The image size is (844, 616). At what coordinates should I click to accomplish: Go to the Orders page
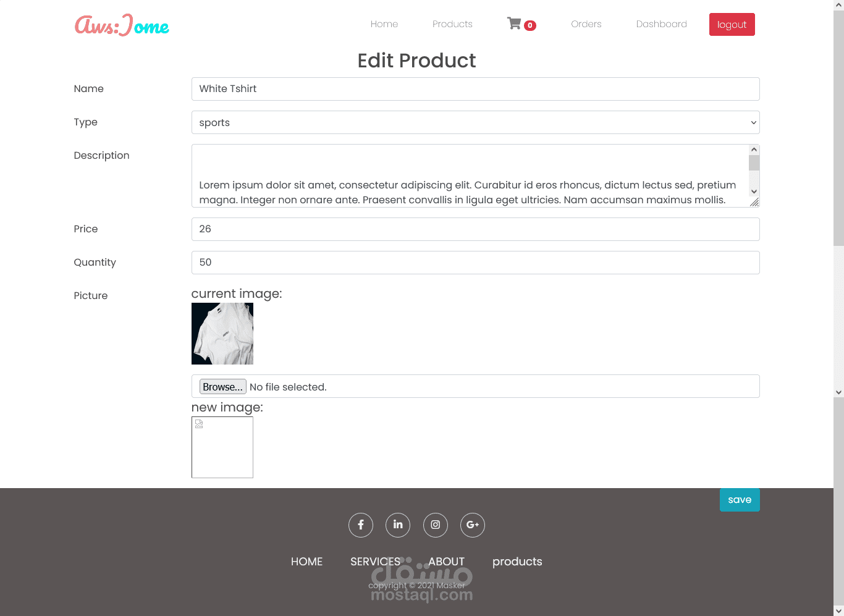point(586,23)
